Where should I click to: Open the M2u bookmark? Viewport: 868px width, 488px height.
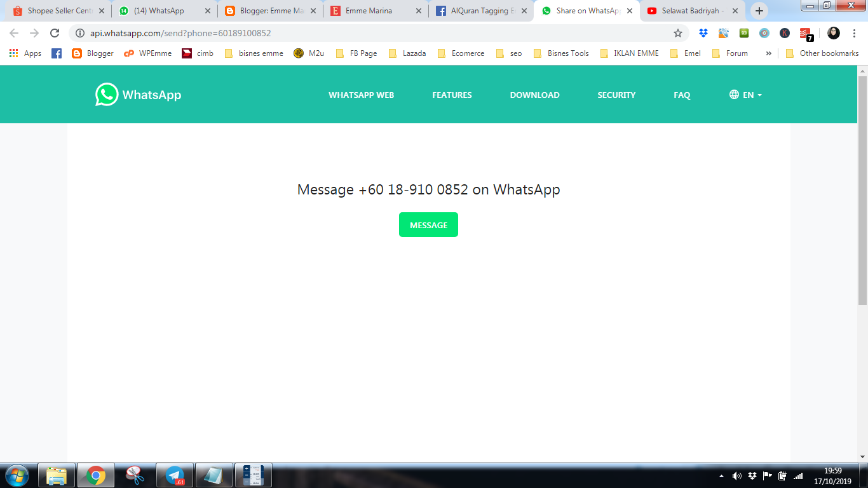coord(309,53)
